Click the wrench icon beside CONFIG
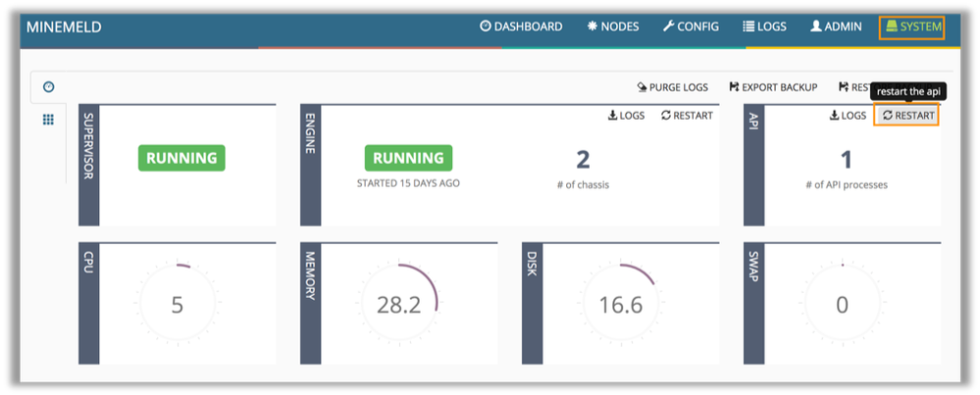The image size is (980, 395). [x=668, y=26]
